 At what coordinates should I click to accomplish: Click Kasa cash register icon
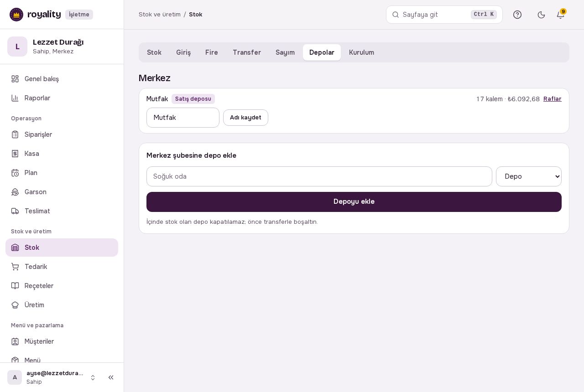15,154
